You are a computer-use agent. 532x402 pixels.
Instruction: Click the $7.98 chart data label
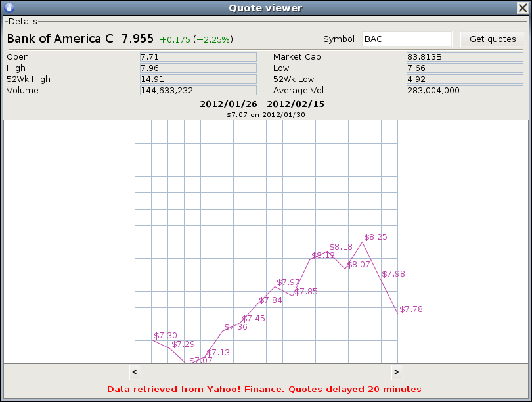tap(393, 274)
